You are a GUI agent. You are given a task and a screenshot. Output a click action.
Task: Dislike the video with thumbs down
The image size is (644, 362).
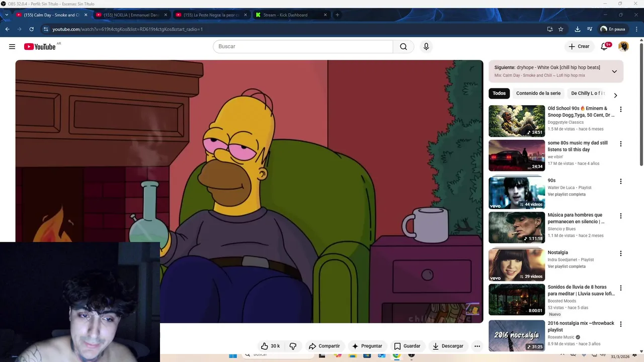click(293, 346)
